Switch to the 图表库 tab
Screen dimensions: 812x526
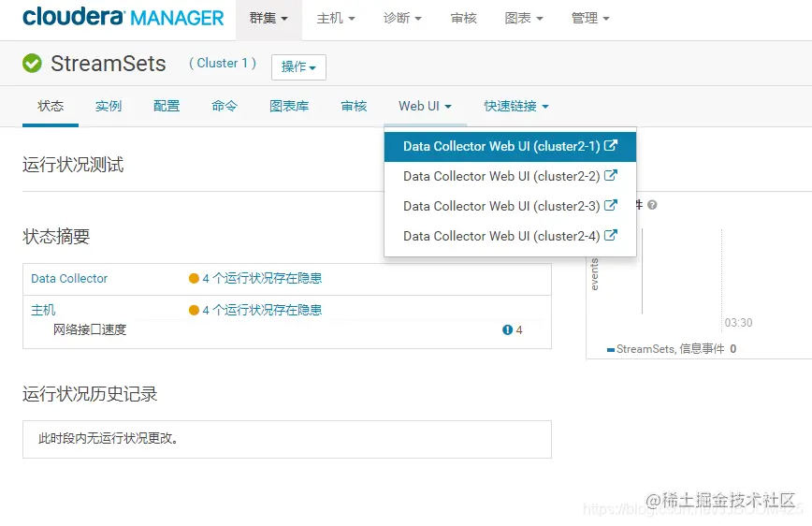[289, 107]
